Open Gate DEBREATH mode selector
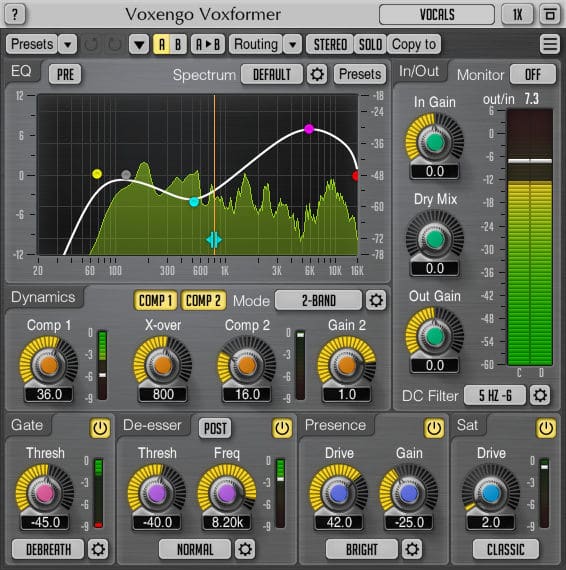This screenshot has height=570, width=566. point(48,549)
